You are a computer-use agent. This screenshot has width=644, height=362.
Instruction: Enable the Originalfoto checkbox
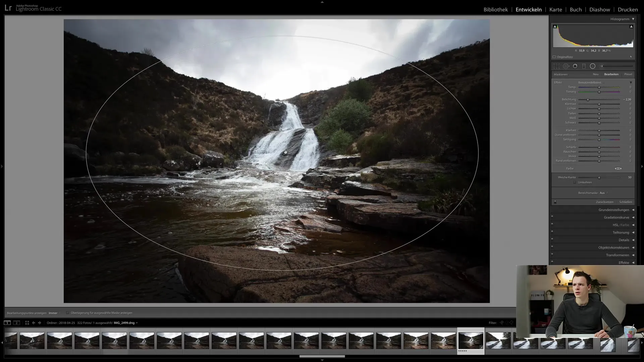554,57
